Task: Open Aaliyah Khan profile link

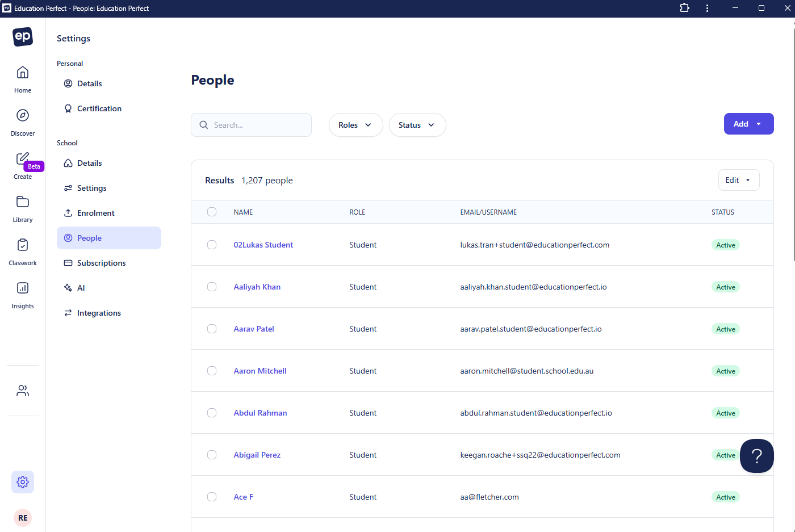Action: coord(257,287)
